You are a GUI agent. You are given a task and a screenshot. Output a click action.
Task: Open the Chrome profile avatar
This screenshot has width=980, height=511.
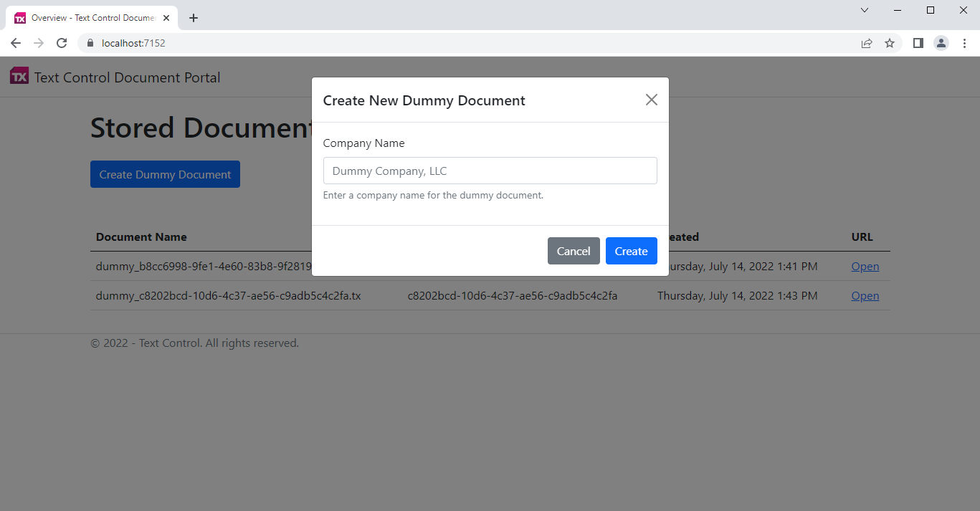point(941,43)
